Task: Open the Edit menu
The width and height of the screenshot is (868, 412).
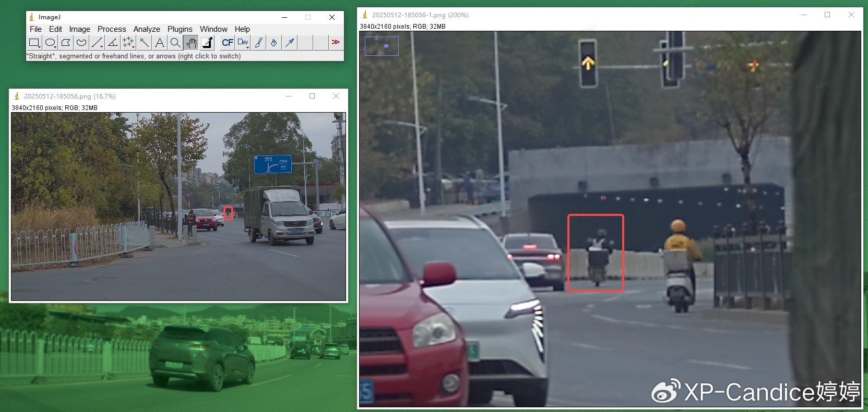Action: coord(55,29)
